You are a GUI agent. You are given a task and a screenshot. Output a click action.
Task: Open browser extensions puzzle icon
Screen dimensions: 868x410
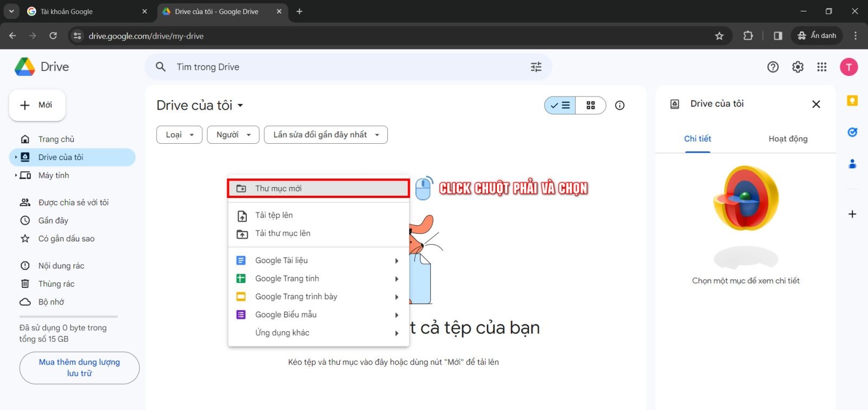pyautogui.click(x=748, y=36)
